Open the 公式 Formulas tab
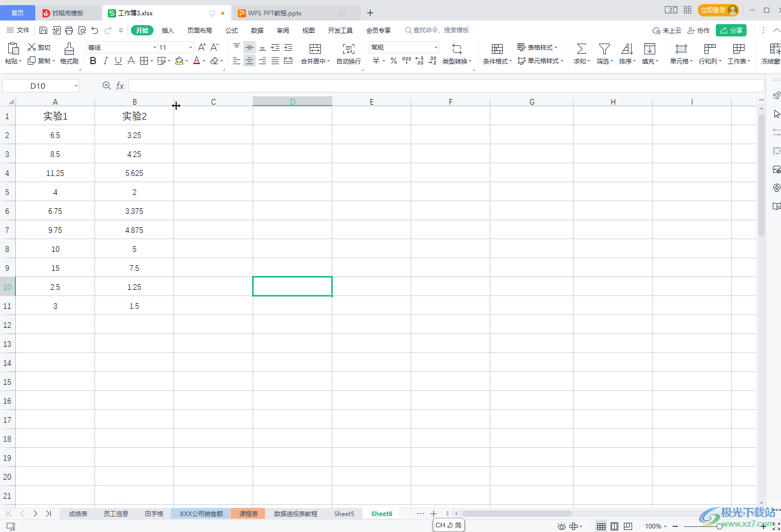Screen dimensions: 781x532 click(x=232, y=30)
